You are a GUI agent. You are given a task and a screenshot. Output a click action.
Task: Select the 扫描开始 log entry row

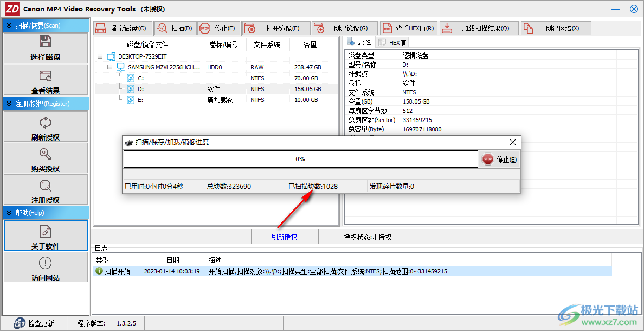pos(352,271)
